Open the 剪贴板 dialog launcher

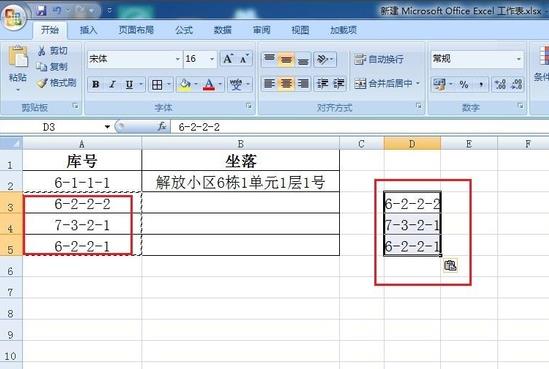[x=75, y=106]
